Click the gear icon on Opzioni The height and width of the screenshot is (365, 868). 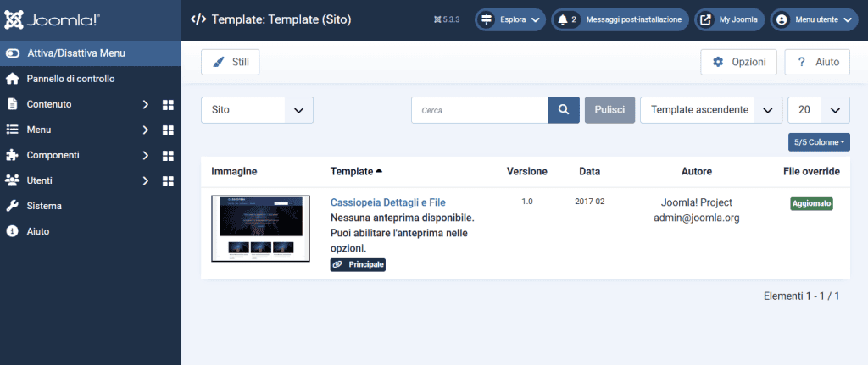pos(718,62)
